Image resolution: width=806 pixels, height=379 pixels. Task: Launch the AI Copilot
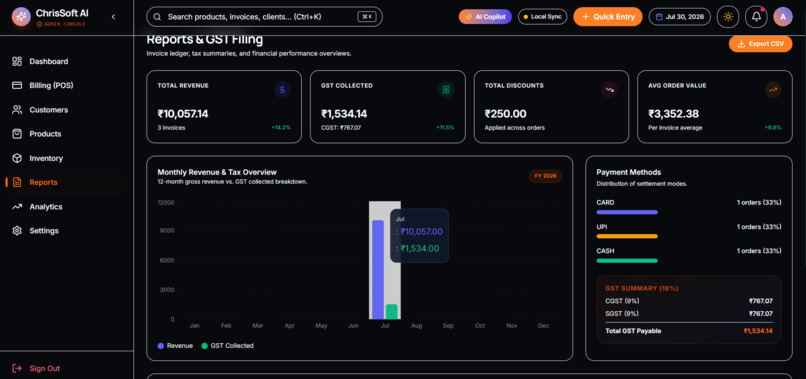[x=485, y=17]
